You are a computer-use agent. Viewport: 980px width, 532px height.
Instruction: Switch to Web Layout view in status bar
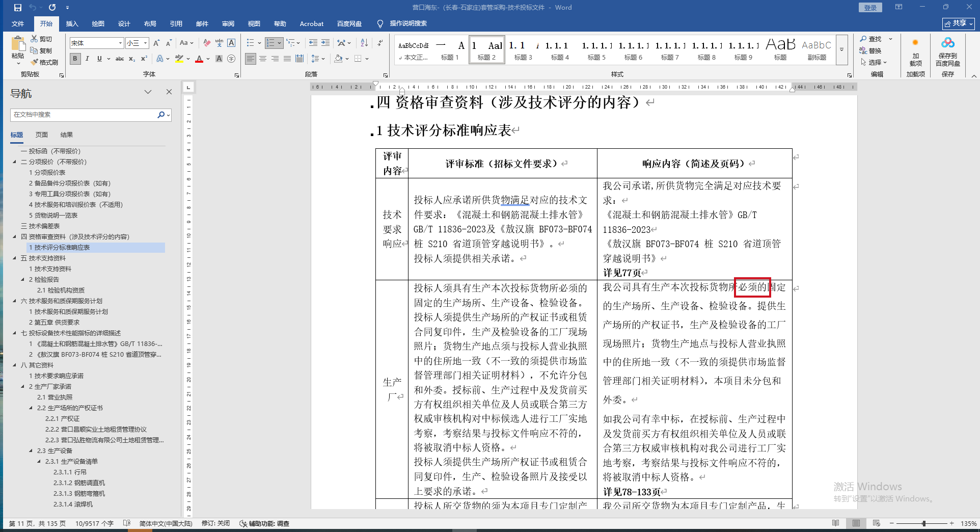(x=876, y=523)
